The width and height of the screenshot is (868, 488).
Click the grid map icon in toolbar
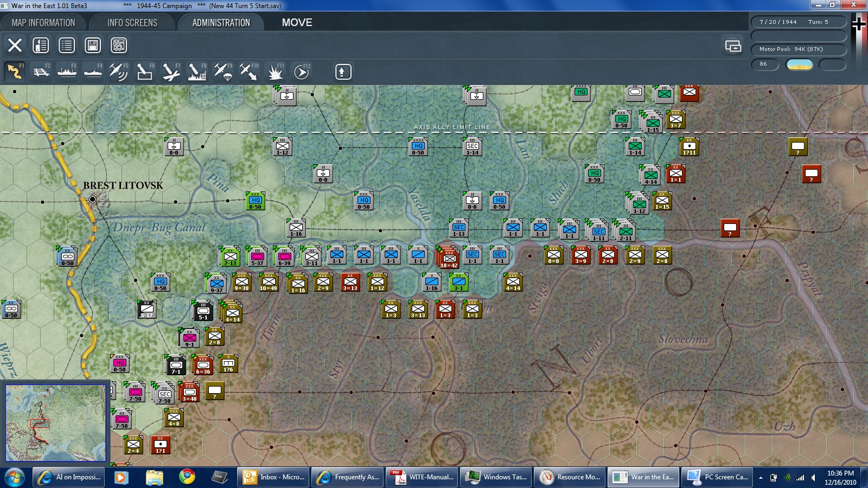tap(119, 45)
